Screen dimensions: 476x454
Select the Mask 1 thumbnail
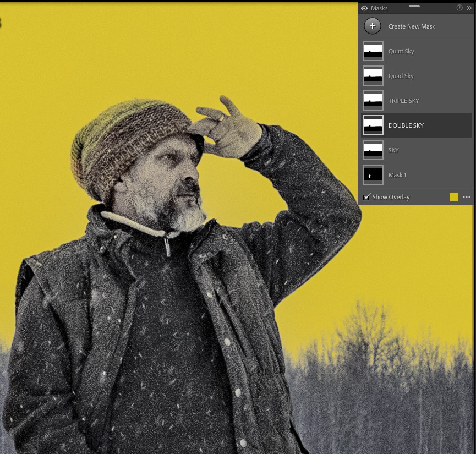click(x=373, y=174)
